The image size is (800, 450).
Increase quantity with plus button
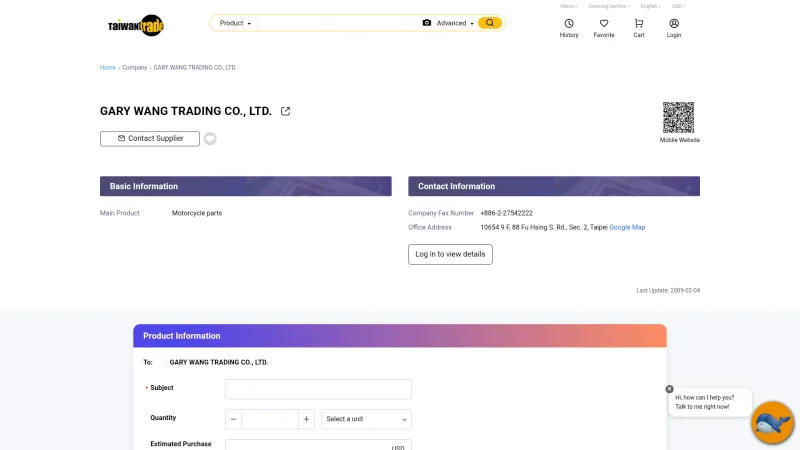point(306,419)
